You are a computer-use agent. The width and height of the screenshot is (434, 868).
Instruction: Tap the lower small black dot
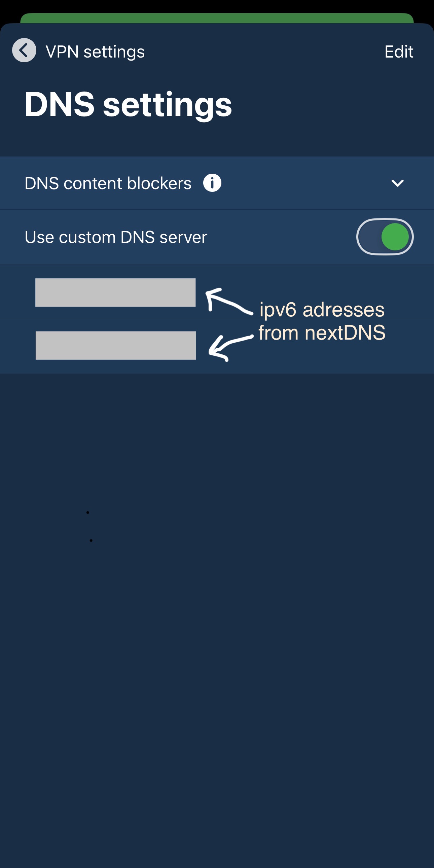click(x=91, y=541)
